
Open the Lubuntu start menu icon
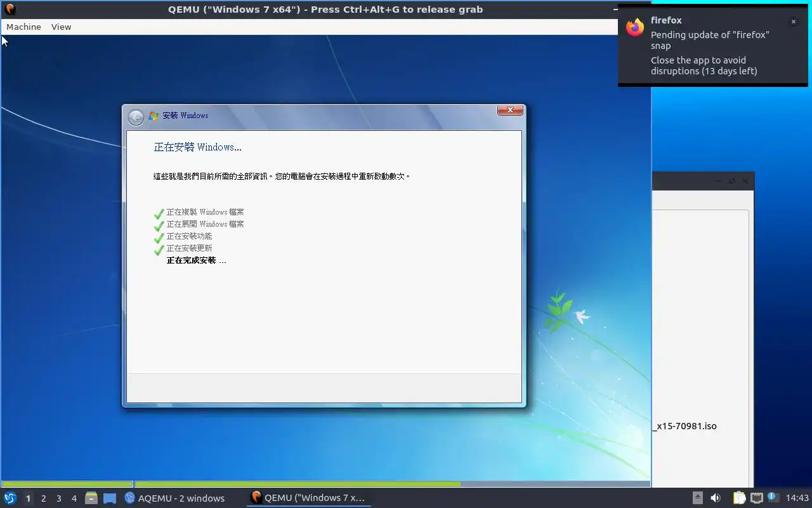click(x=10, y=498)
